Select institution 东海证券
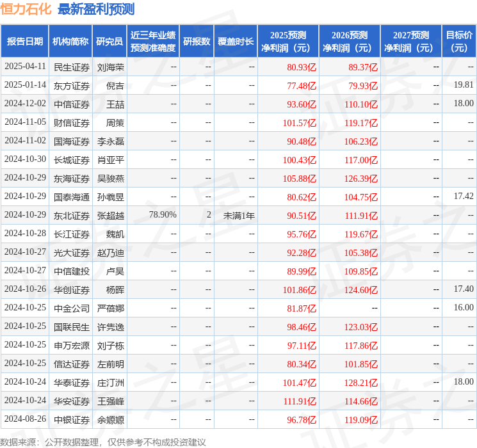The image size is (477, 448). pos(72,179)
